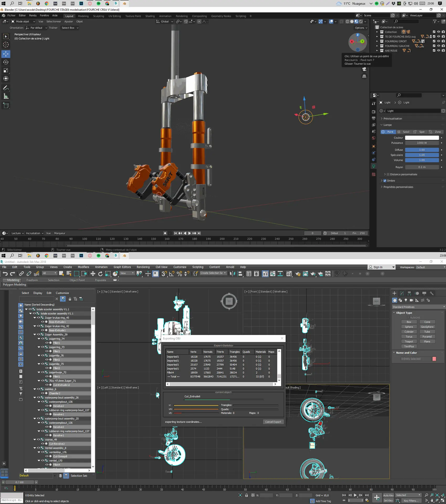Screen dimensions: 446x504
Task: Select Zone light type
Action: click(x=435, y=132)
